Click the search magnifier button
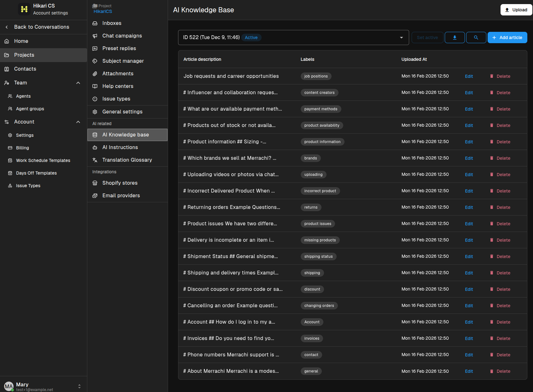This screenshot has height=392, width=533. pyautogui.click(x=476, y=37)
